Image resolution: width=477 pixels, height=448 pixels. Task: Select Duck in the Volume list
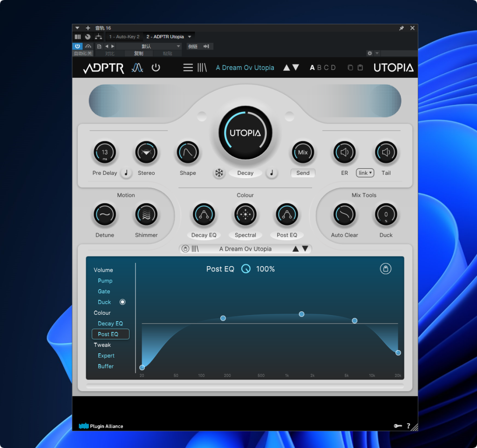[x=104, y=302]
